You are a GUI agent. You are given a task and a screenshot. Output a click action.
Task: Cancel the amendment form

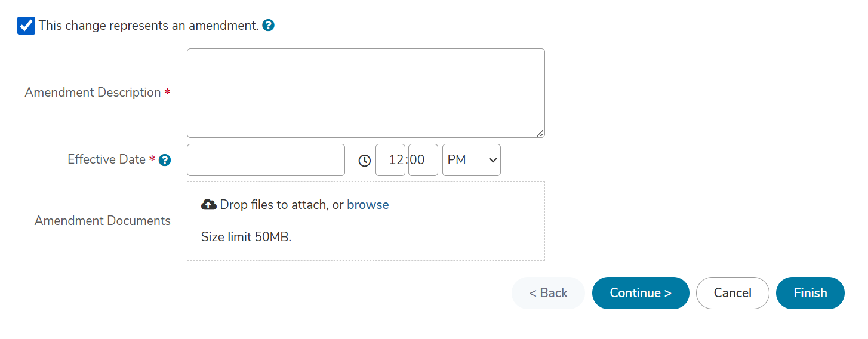coord(732,293)
